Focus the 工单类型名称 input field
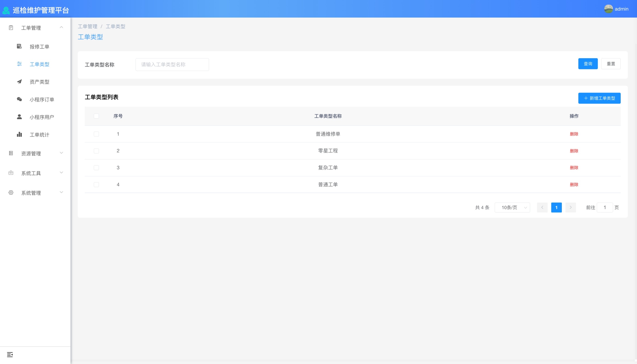This screenshot has height=364, width=637. click(x=172, y=65)
